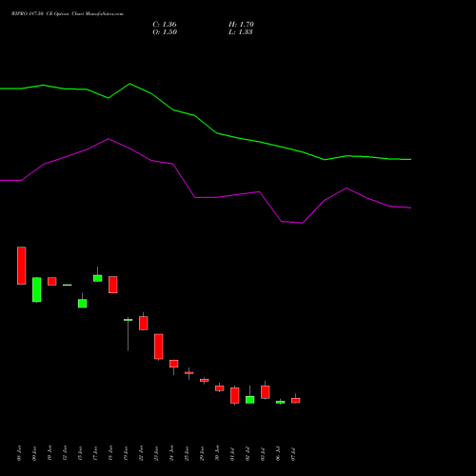Click the green candle for 09 Jun
This screenshot has height=476, width=476.
pyautogui.click(x=37, y=289)
